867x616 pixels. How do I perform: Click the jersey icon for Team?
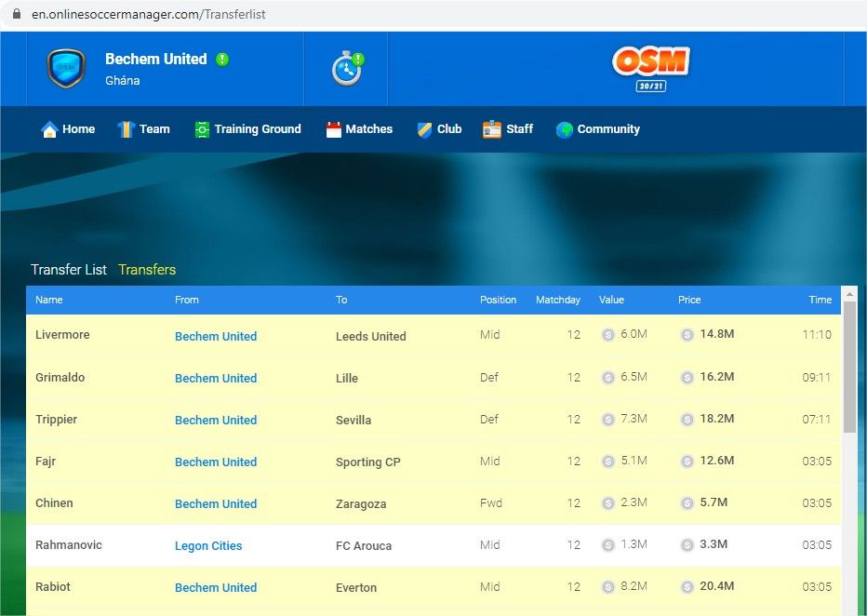127,129
